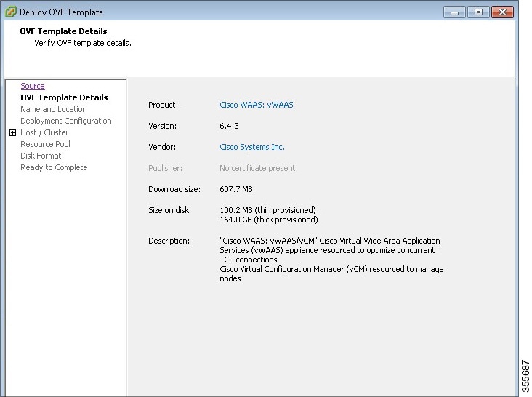Click the 'Download size:' field label
This screenshot has height=397, width=532.
pyautogui.click(x=174, y=189)
